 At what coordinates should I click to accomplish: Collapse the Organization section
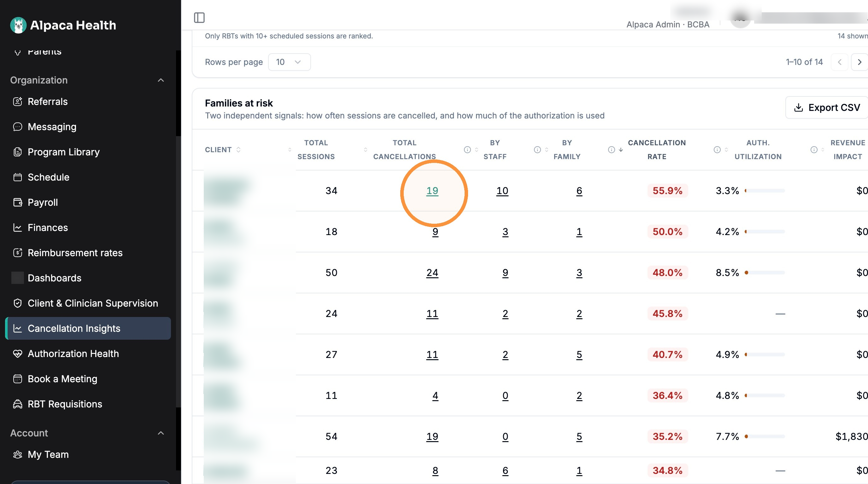coord(161,80)
